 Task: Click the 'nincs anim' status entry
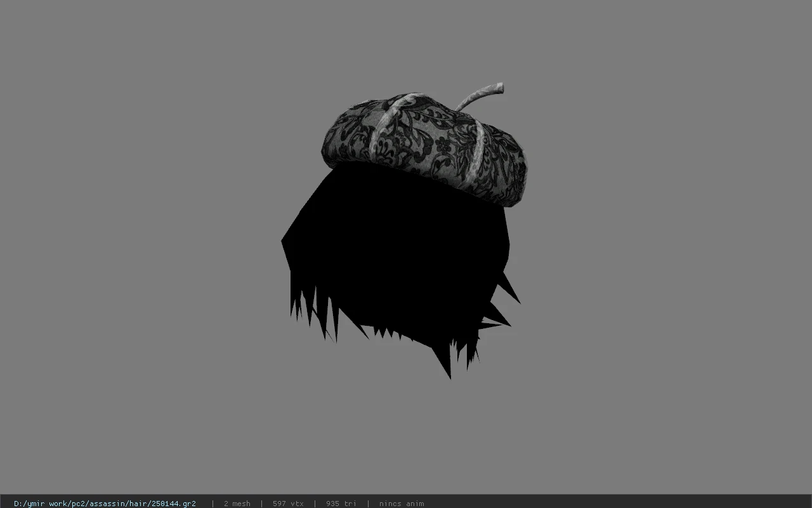click(402, 504)
